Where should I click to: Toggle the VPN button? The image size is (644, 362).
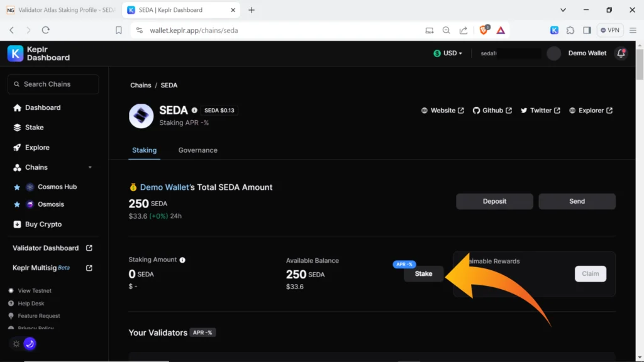(x=609, y=30)
